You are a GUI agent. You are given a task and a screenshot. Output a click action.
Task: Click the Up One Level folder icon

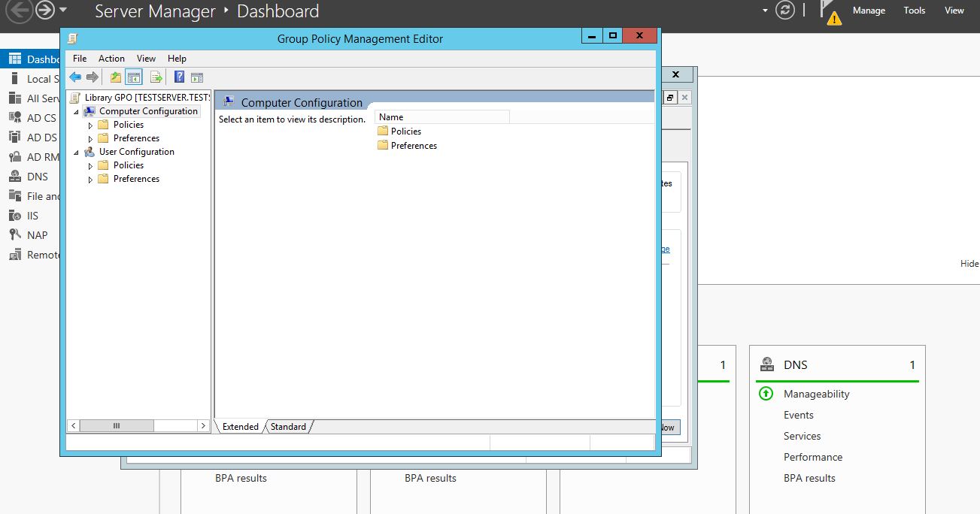pyautogui.click(x=116, y=77)
